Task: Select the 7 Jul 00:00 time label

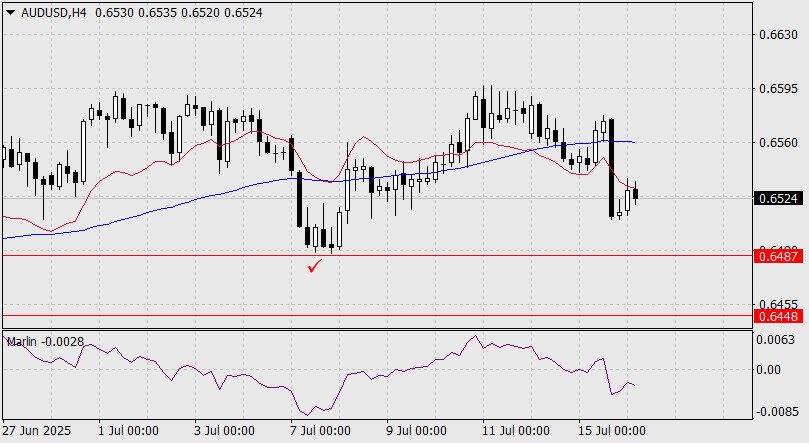Action: [x=320, y=431]
